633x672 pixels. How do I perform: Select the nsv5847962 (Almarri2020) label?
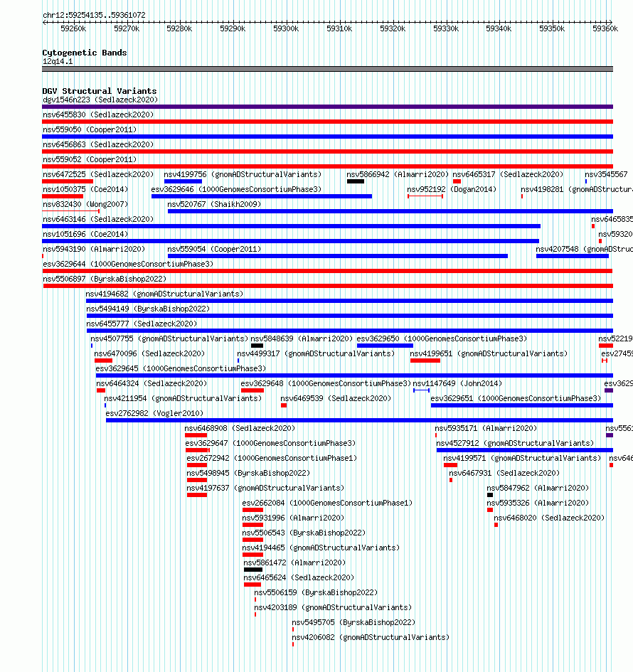[x=538, y=488]
